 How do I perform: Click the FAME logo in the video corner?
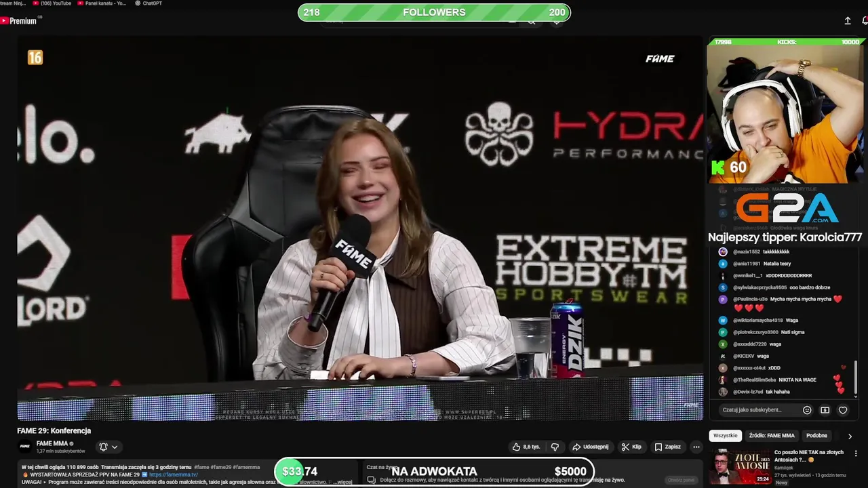(x=660, y=59)
